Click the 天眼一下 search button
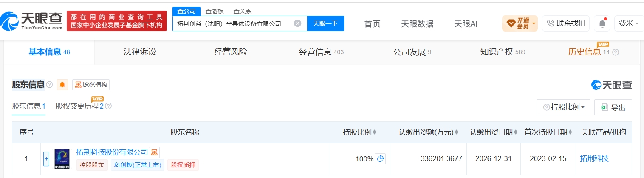The width and height of the screenshot is (644, 178). pyautogui.click(x=325, y=23)
